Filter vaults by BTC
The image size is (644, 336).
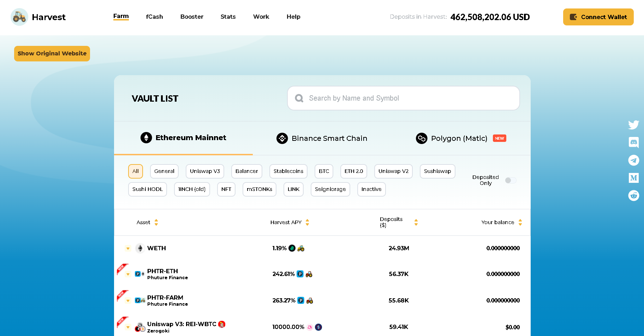(324, 171)
